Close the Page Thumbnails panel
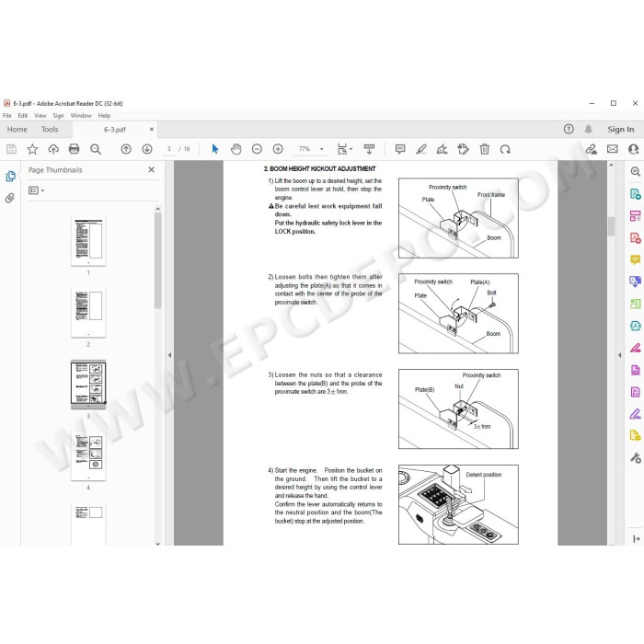Image resolution: width=644 pixels, height=644 pixels. 152,169
